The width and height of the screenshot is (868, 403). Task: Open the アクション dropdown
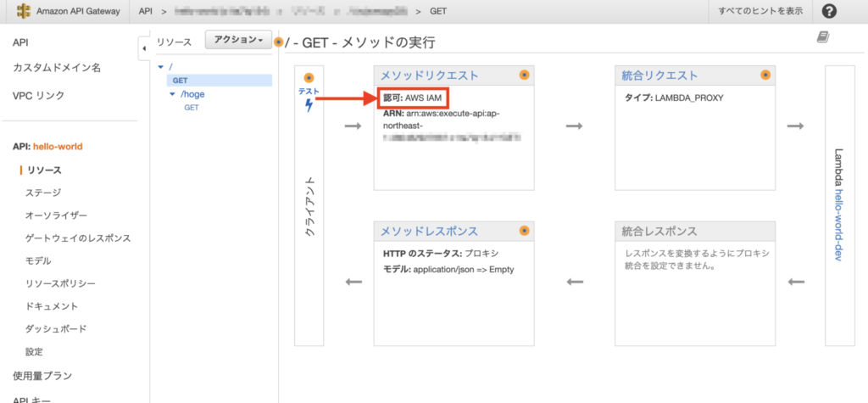pyautogui.click(x=238, y=40)
